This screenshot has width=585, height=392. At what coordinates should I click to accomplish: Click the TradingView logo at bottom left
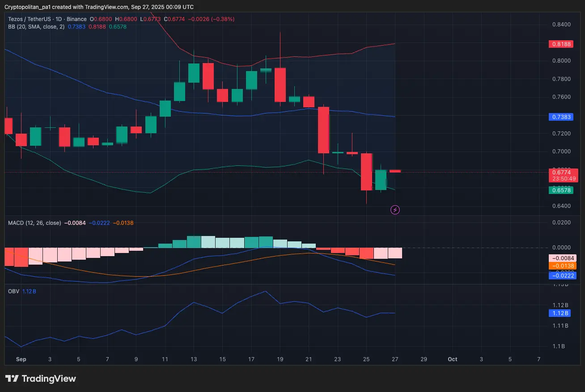click(41, 379)
